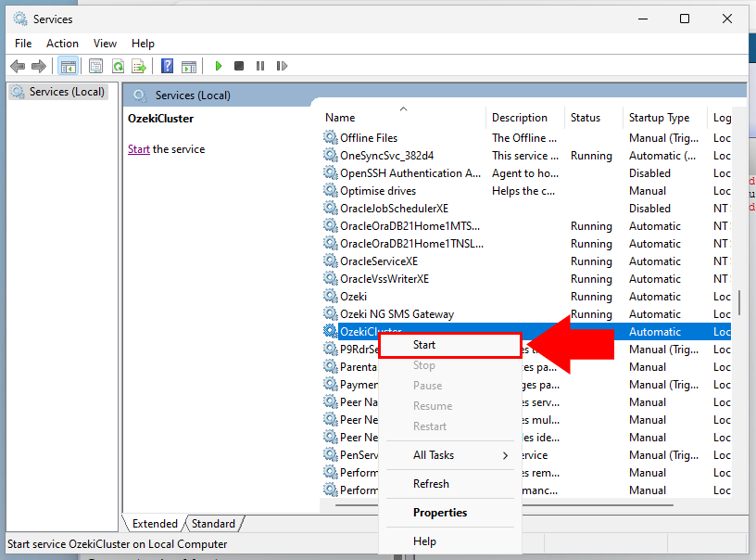Click the Services gear icon in title bar
The image size is (756, 560).
[20, 19]
